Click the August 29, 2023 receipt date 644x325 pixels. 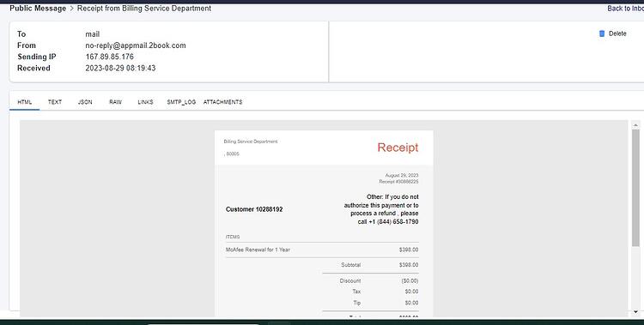(402, 175)
